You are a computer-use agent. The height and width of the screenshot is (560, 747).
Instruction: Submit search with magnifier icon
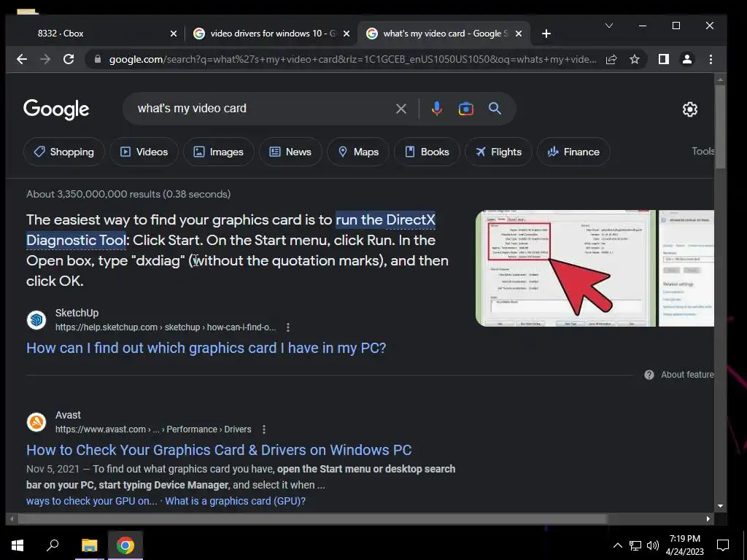(x=495, y=109)
